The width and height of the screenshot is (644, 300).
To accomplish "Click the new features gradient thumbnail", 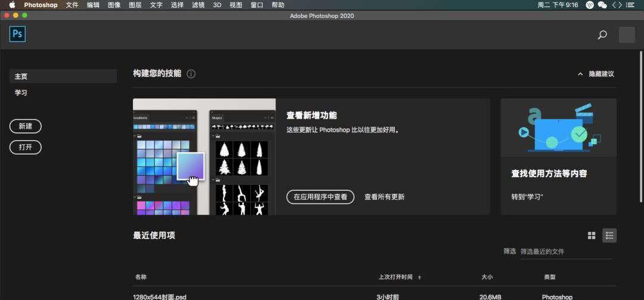I will coord(204,157).
